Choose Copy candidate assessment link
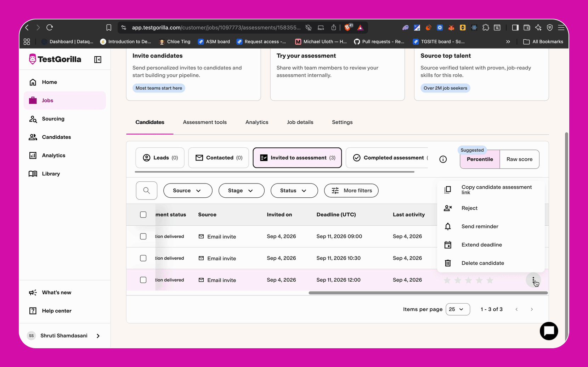The width and height of the screenshot is (588, 367). (491, 190)
